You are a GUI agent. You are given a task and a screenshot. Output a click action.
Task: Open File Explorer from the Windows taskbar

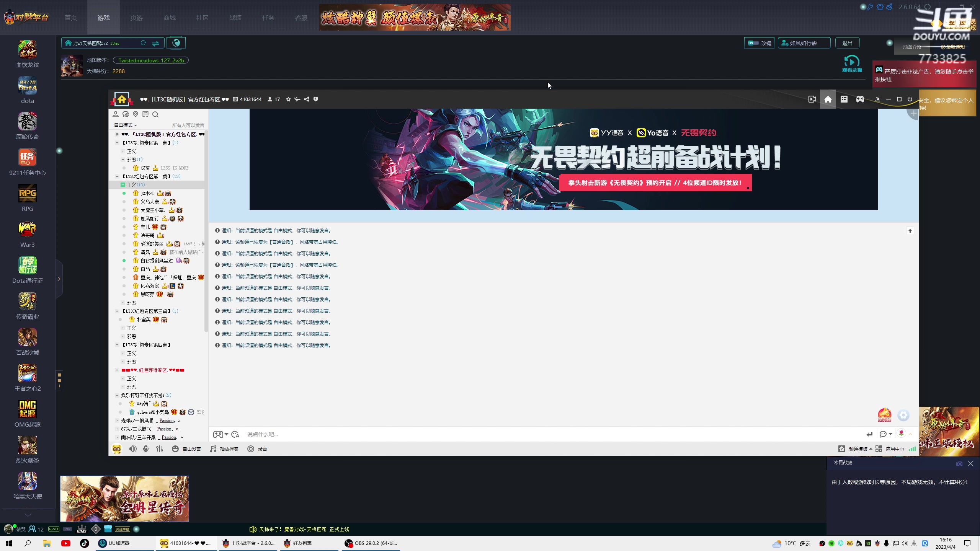47,543
